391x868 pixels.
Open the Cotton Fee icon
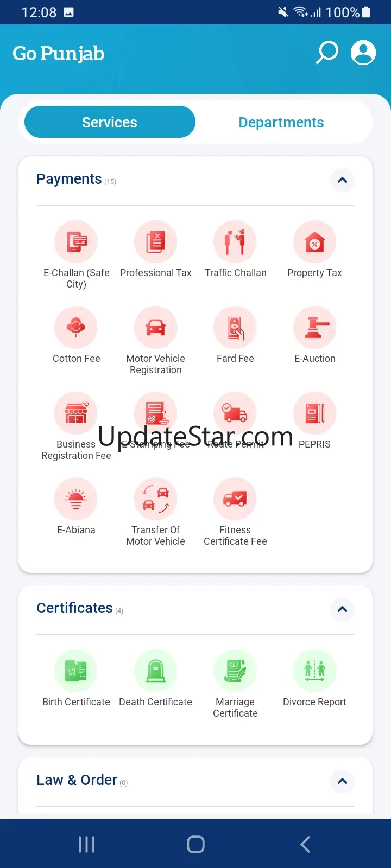click(x=76, y=328)
